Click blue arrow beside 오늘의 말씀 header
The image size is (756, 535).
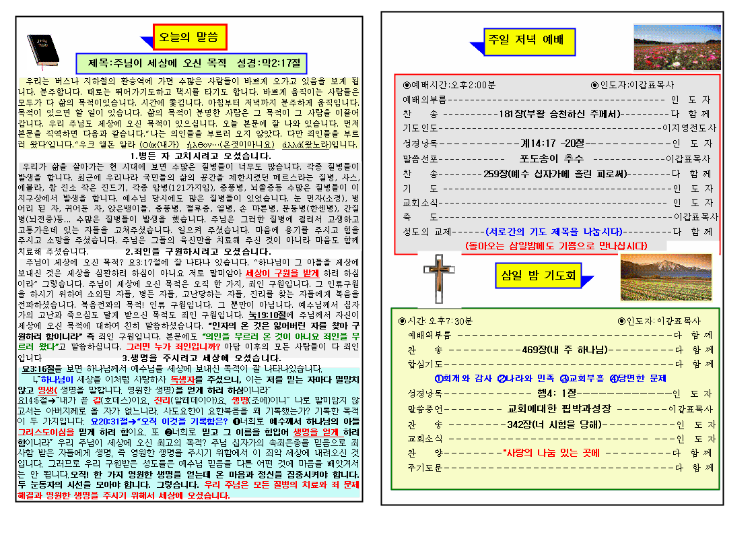[x=146, y=40]
